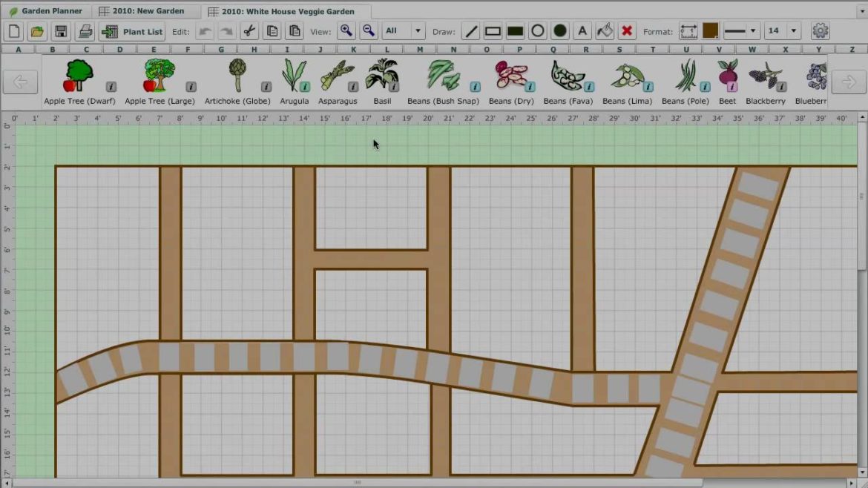Click the red X delete tool
This screenshot has height=488, width=868.
pyautogui.click(x=627, y=30)
